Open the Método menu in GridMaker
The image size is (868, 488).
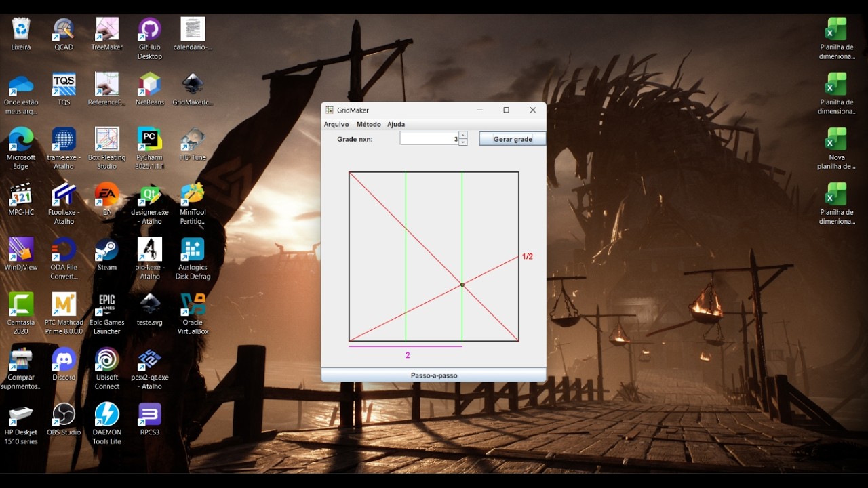click(x=369, y=124)
